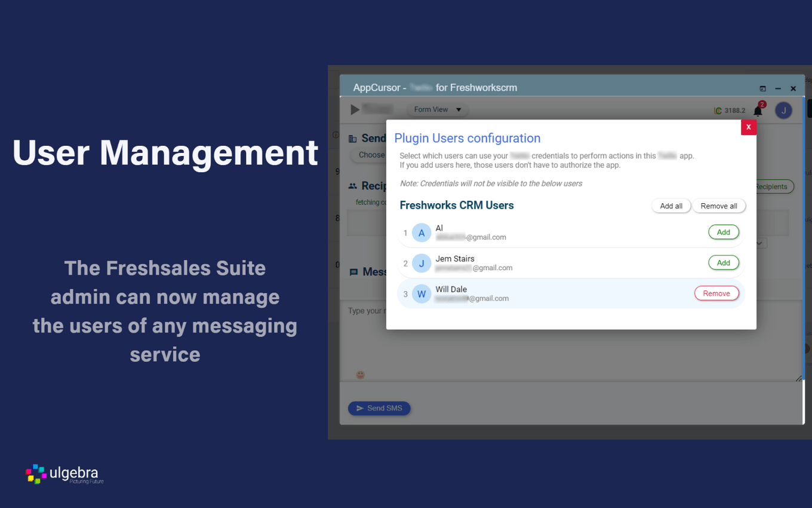Click Jem Stairs' J avatar circle
The height and width of the screenshot is (508, 812).
point(422,263)
